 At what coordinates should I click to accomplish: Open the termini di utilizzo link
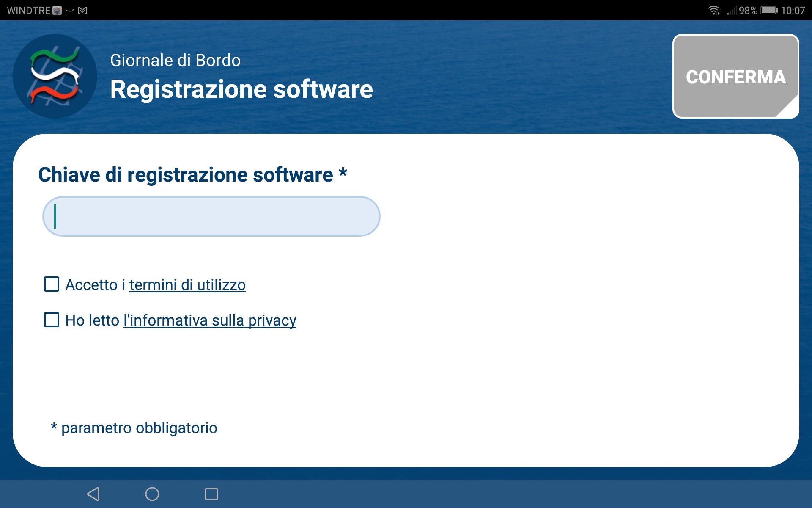pos(187,285)
